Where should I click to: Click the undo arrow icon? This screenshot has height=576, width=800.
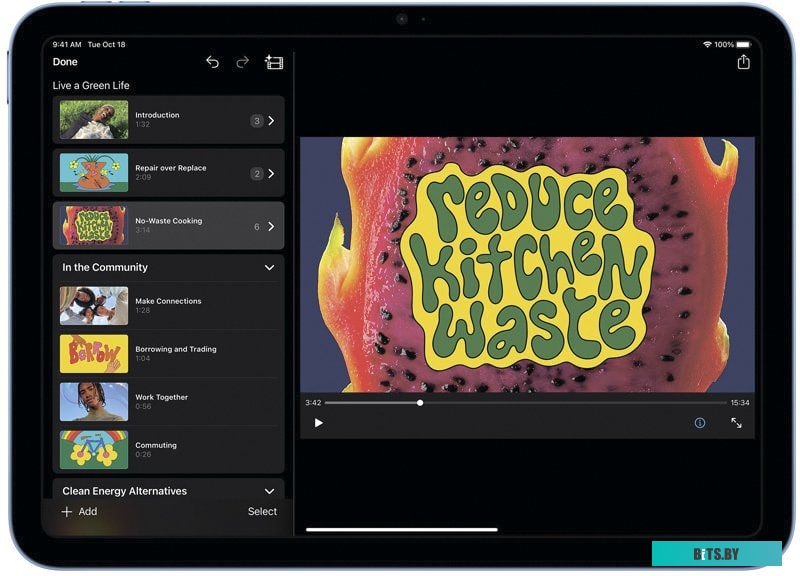(x=212, y=62)
